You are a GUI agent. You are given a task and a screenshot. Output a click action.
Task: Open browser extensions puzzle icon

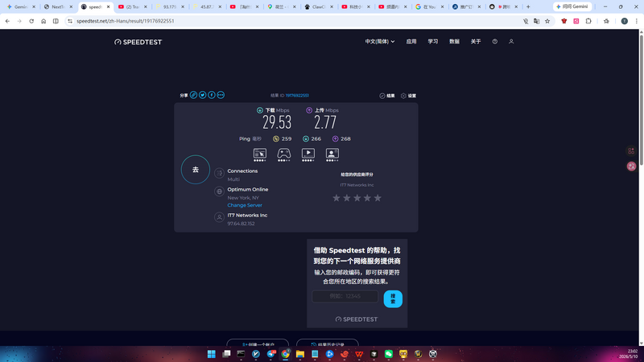pyautogui.click(x=588, y=21)
